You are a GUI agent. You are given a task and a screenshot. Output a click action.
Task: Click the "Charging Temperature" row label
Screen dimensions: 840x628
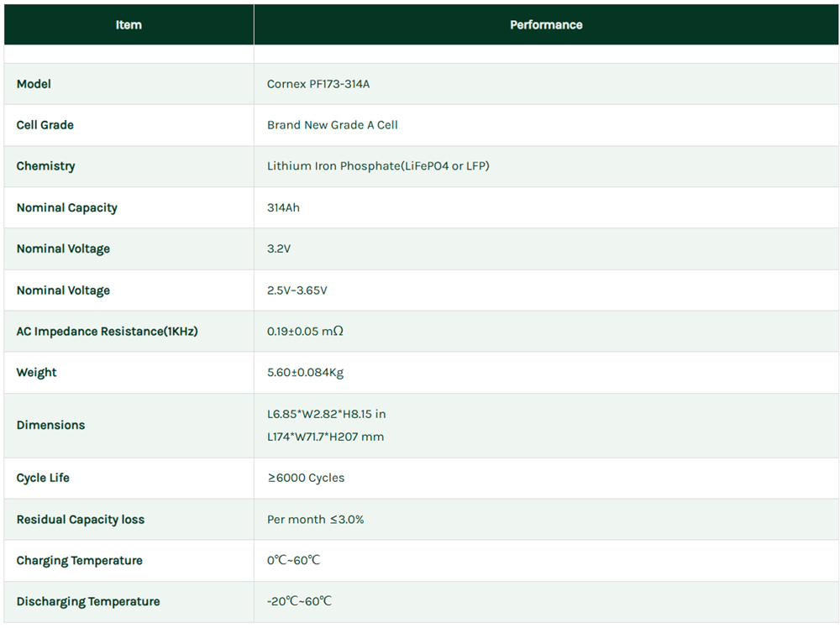point(80,561)
